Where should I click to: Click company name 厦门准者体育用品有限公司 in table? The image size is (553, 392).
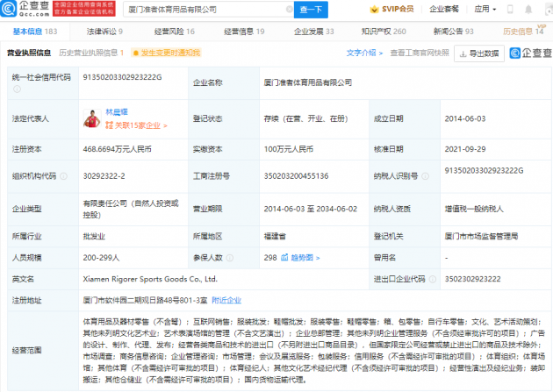(x=307, y=82)
